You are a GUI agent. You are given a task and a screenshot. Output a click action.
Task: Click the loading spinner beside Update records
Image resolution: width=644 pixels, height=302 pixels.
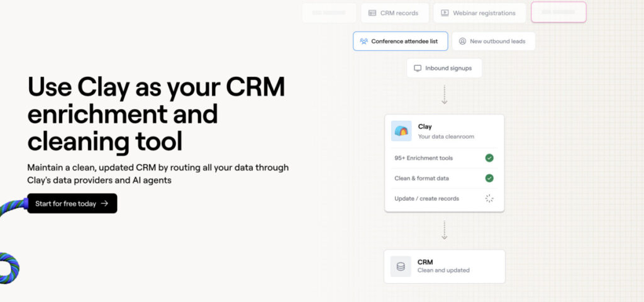click(x=489, y=198)
